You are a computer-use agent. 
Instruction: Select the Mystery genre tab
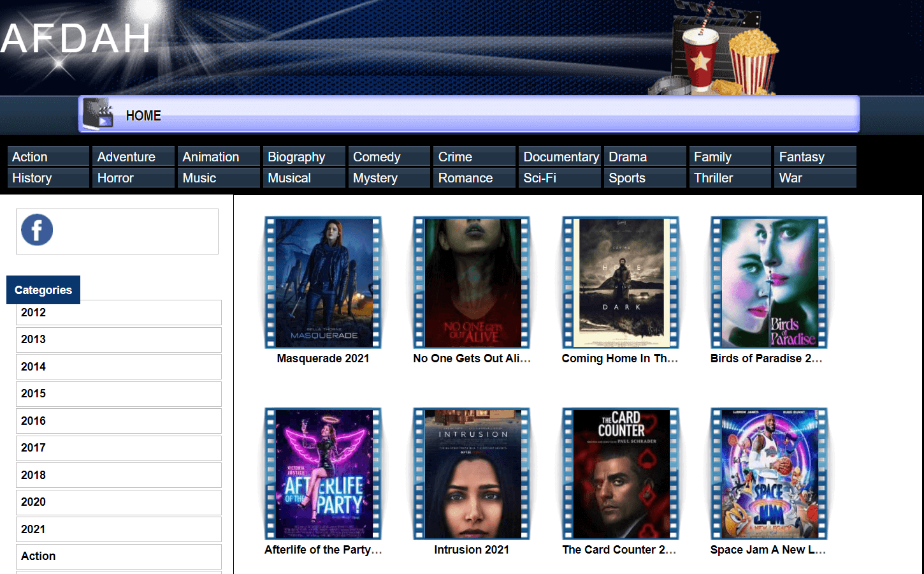[389, 177]
